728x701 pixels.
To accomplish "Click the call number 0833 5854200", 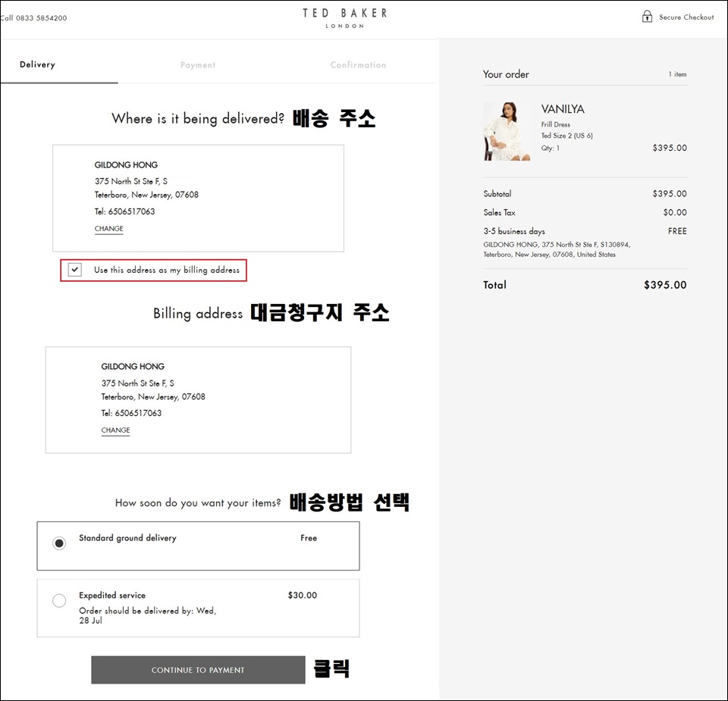I will (41, 18).
